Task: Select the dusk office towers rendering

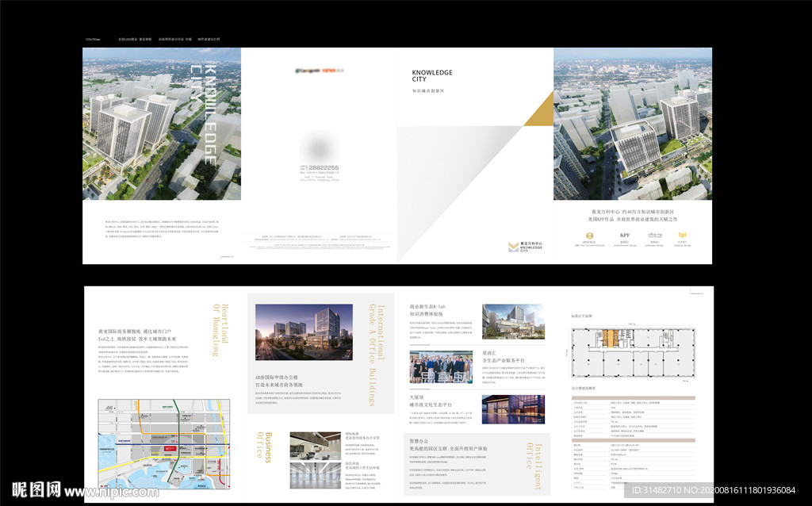Action: (x=304, y=332)
